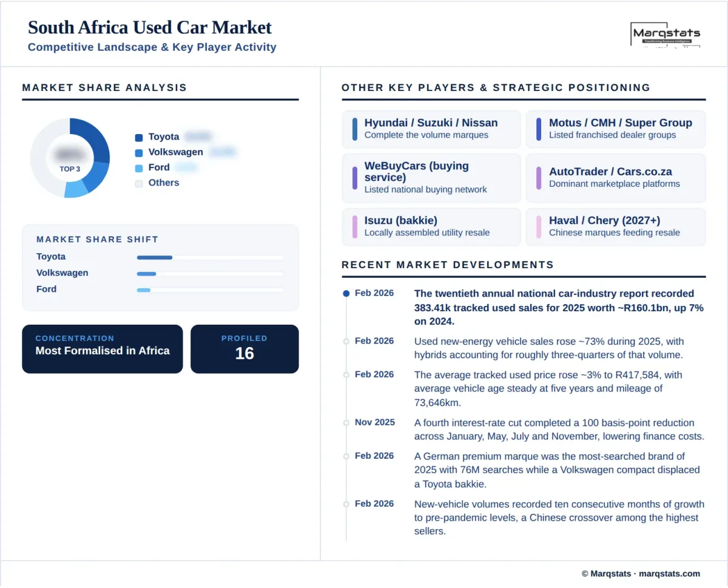Open the marqstats.com footer link
This screenshot has width=728, height=588.
(x=670, y=573)
